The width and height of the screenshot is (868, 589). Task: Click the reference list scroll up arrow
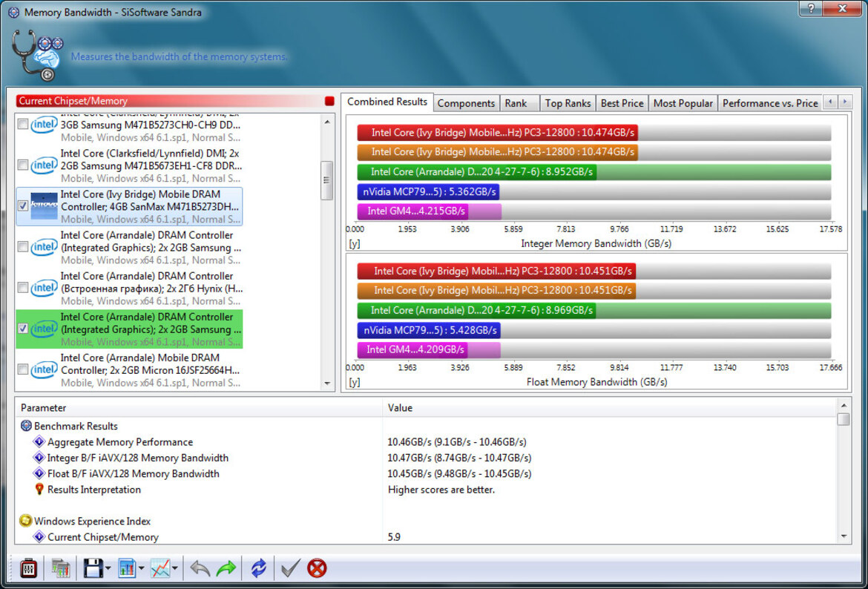[x=326, y=122]
